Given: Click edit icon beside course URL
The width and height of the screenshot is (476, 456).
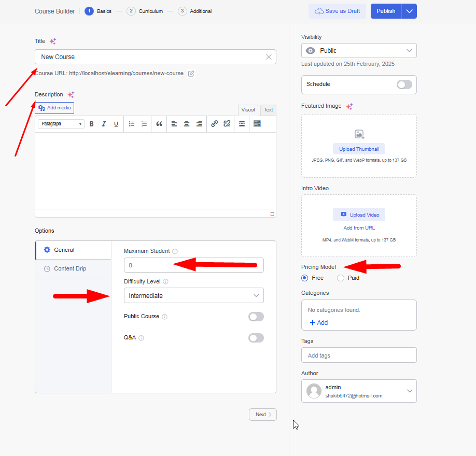Looking at the screenshot, I should pos(191,74).
